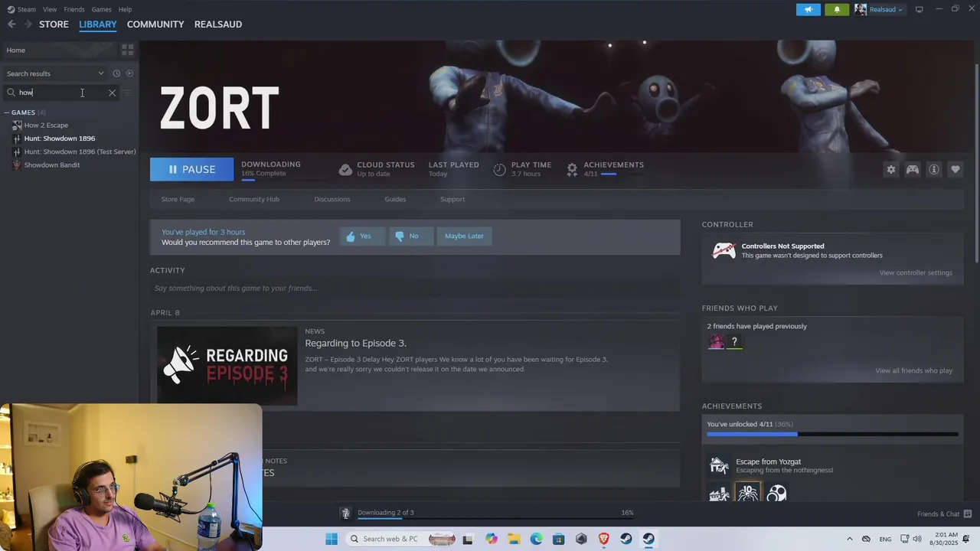Open Regarding to Episode 3 news title
Image resolution: width=980 pixels, height=551 pixels.
(x=356, y=343)
